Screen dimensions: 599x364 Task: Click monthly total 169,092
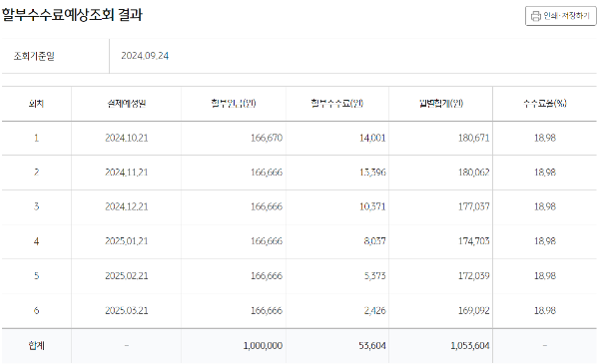point(474,310)
